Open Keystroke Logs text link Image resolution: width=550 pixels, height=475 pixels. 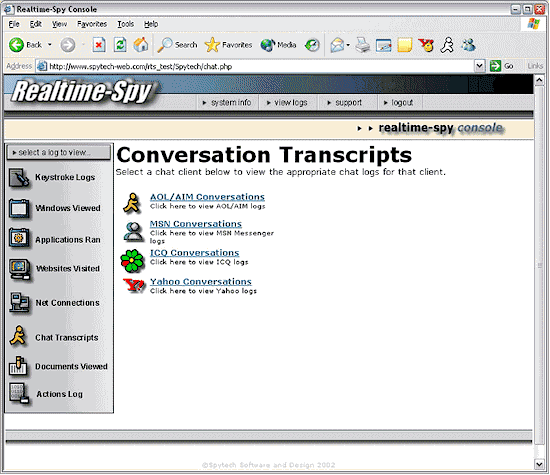[x=65, y=178]
